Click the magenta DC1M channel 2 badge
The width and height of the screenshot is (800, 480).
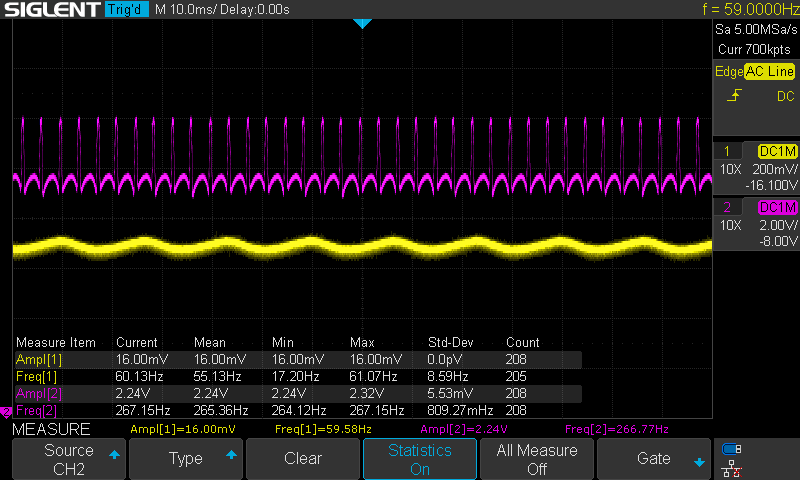pos(777,207)
